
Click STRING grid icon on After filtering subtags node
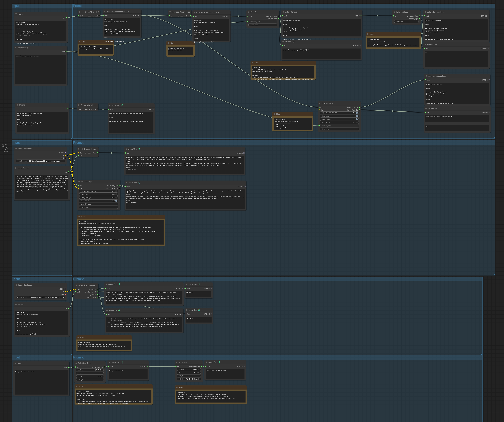point(488,16)
